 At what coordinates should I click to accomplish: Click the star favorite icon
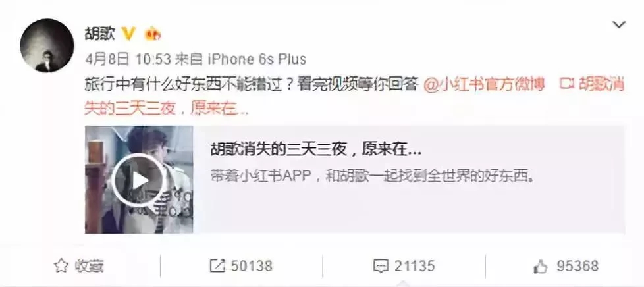coord(61,266)
